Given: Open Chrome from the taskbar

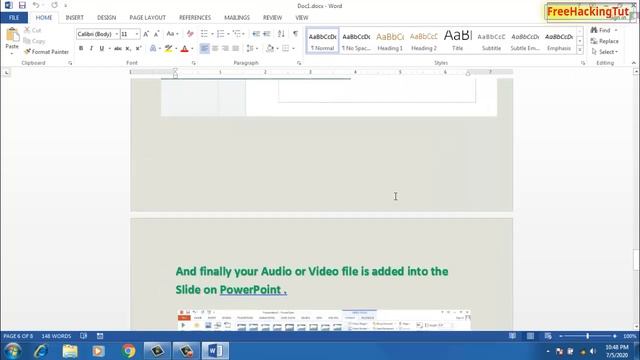Looking at the screenshot, I should (x=128, y=351).
